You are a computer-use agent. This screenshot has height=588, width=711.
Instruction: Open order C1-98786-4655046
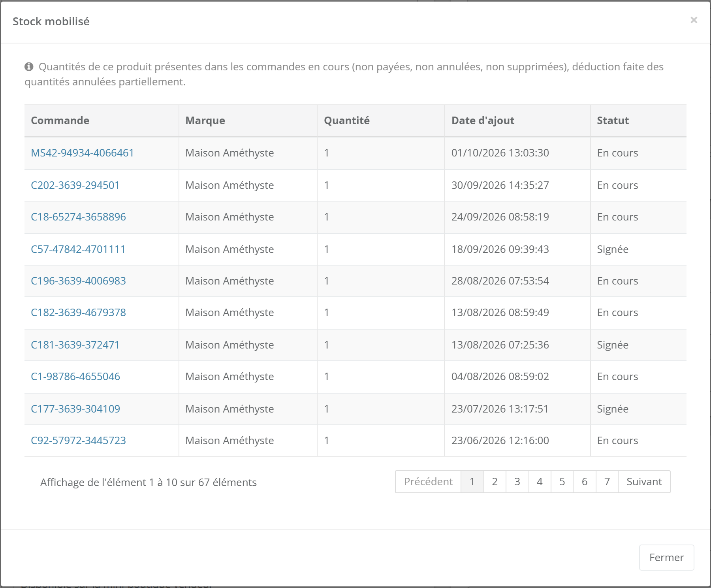tap(75, 377)
